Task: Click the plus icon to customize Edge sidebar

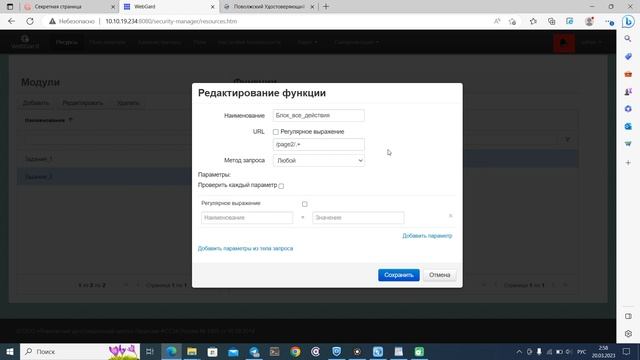Action: [628, 162]
